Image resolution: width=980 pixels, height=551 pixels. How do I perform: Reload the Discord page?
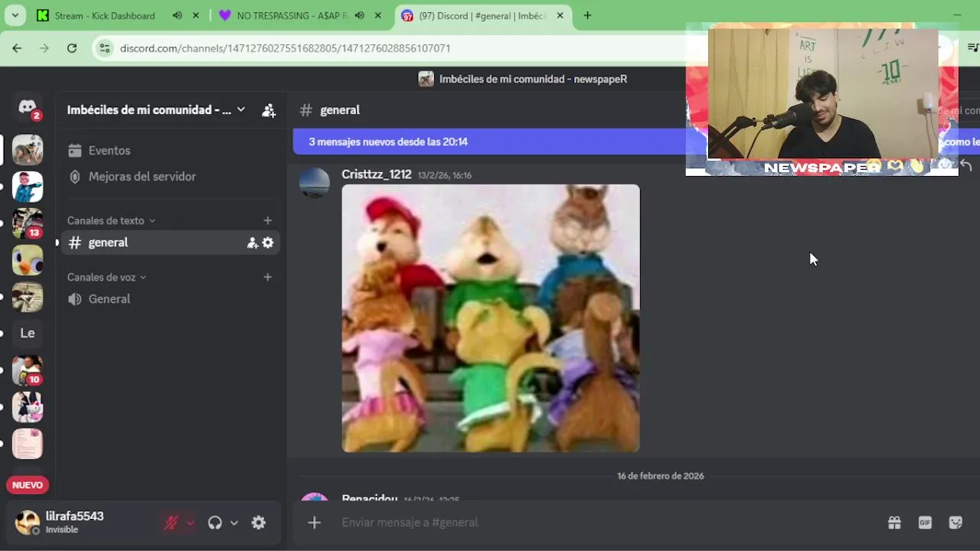(72, 48)
